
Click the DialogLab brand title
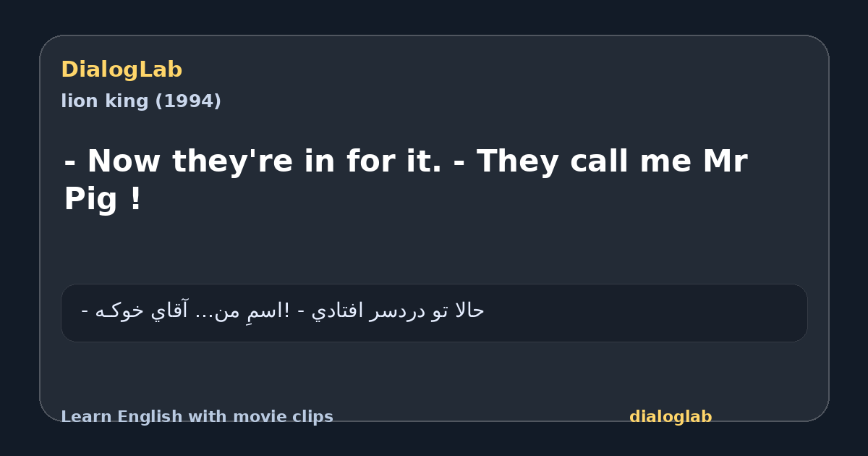[x=122, y=69]
